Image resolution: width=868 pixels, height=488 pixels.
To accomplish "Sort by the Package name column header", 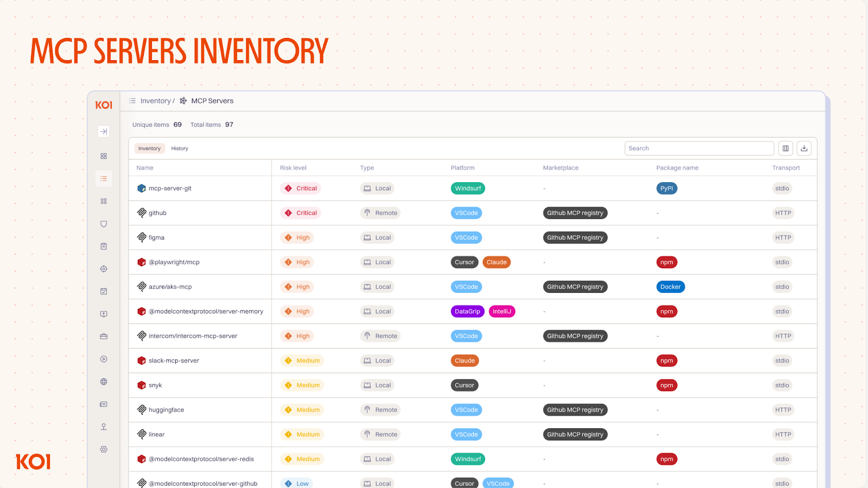I will click(677, 168).
